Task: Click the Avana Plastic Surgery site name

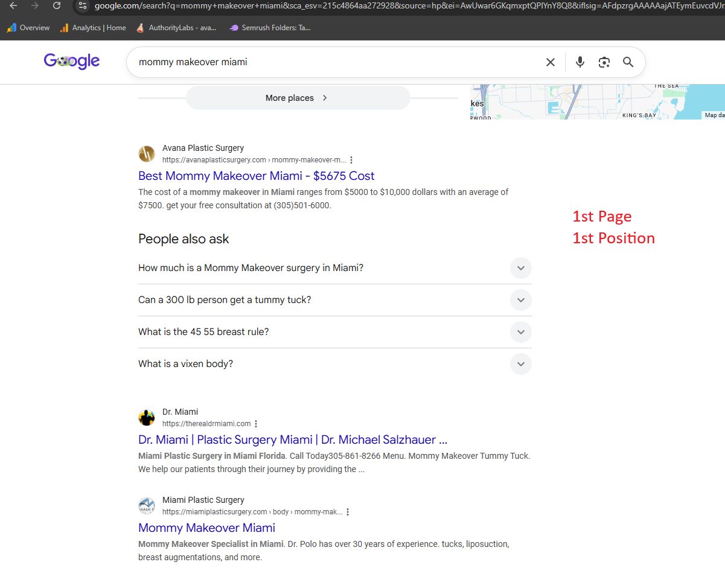Action: [203, 148]
